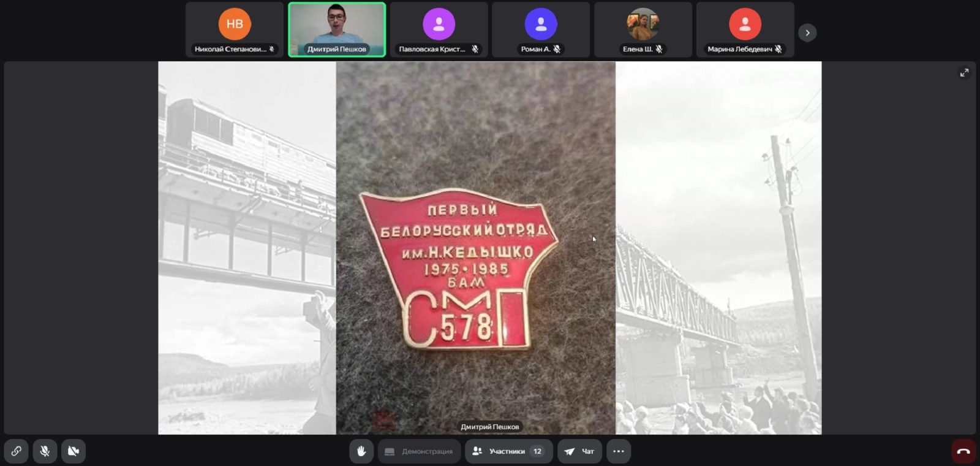The height and width of the screenshot is (466, 980).
Task: Open the Чат panel
Action: [x=579, y=451]
